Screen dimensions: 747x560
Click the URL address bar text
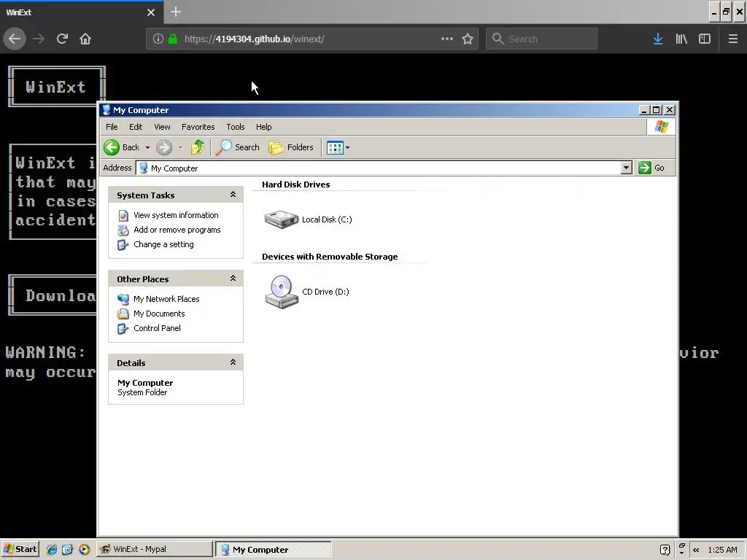point(255,39)
